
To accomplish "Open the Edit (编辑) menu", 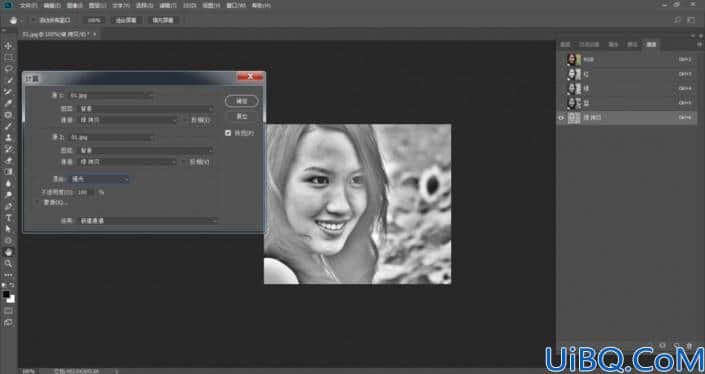I will (x=52, y=6).
